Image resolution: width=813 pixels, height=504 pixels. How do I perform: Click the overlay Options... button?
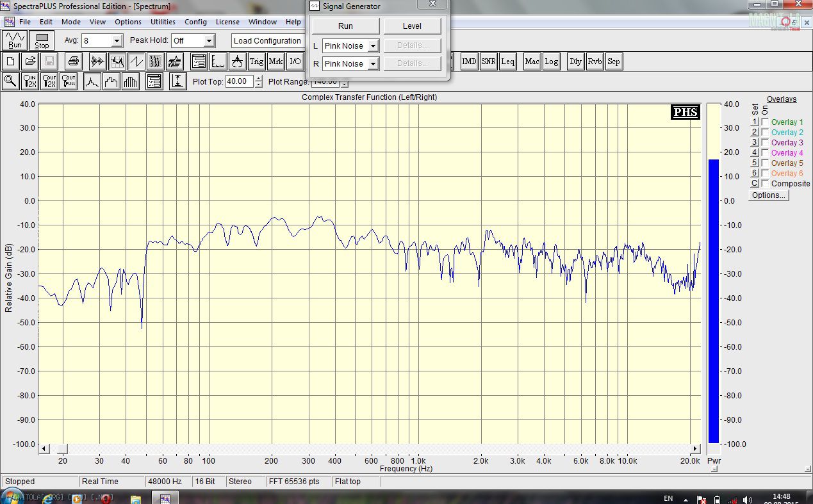tap(769, 195)
